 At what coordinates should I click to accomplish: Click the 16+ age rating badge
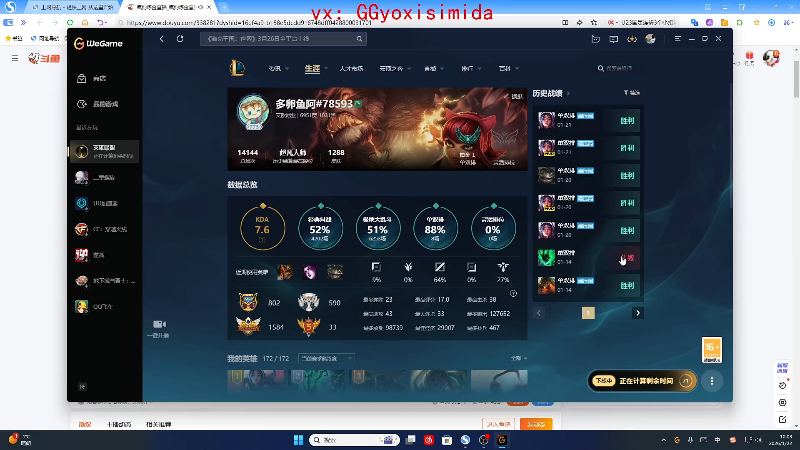click(x=712, y=350)
